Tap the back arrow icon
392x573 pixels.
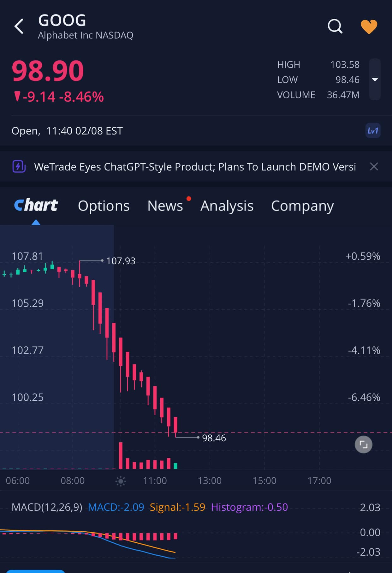[19, 26]
